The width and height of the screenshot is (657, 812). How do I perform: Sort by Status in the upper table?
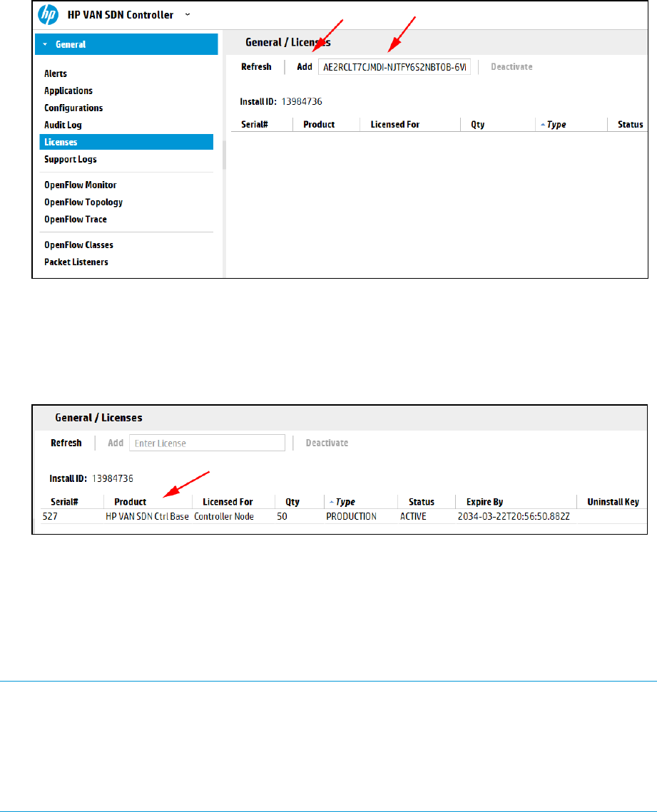[x=630, y=124]
